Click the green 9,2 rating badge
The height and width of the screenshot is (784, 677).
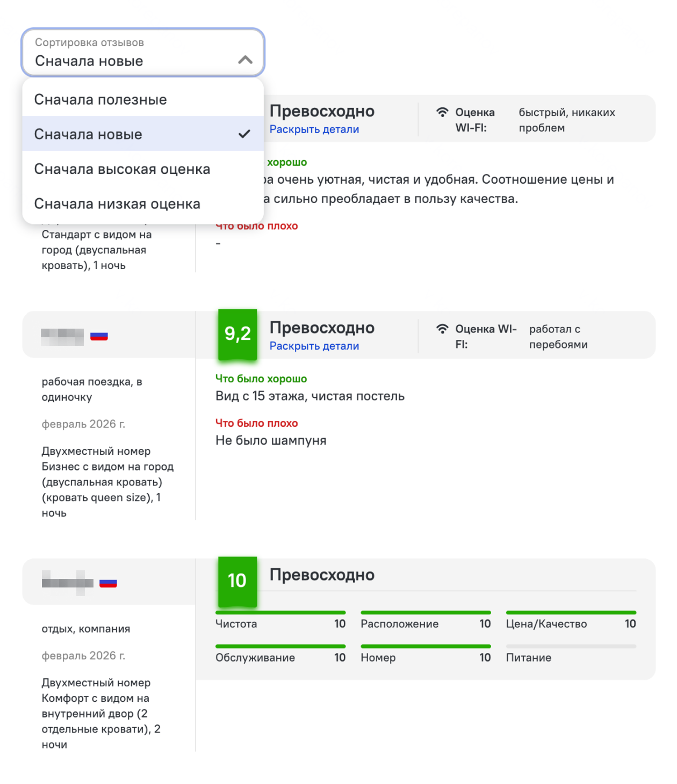(x=237, y=334)
